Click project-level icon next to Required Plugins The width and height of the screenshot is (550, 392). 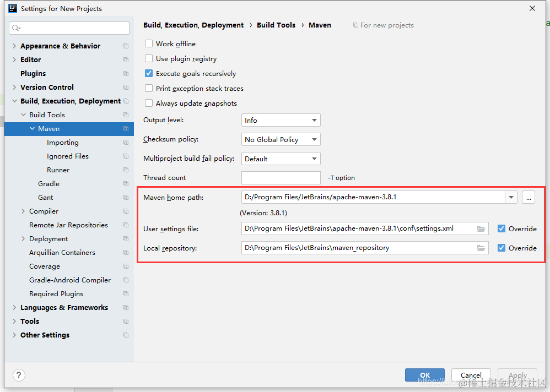tap(126, 294)
